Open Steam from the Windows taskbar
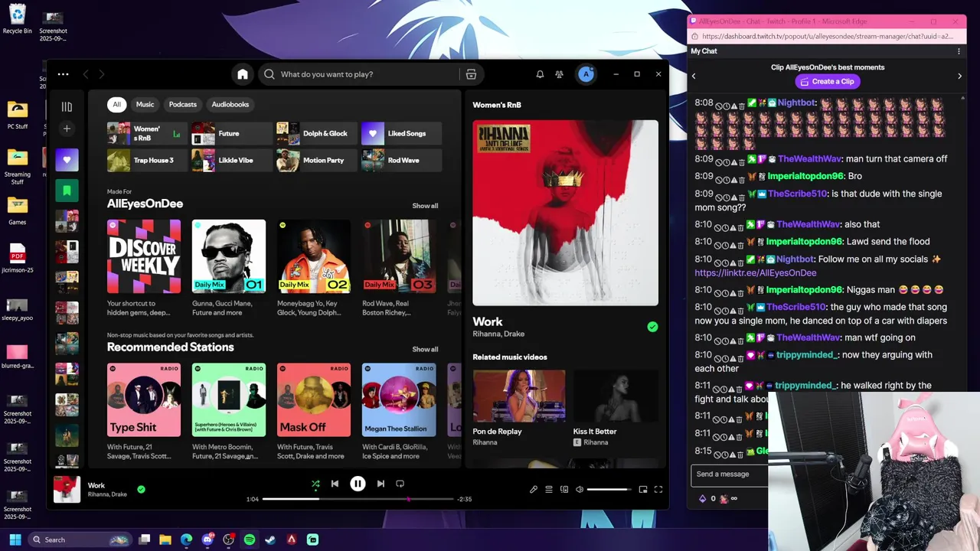 (270, 540)
